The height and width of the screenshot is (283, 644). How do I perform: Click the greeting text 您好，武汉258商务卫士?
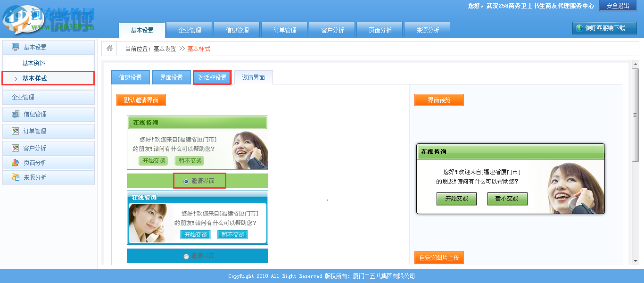(x=531, y=6)
